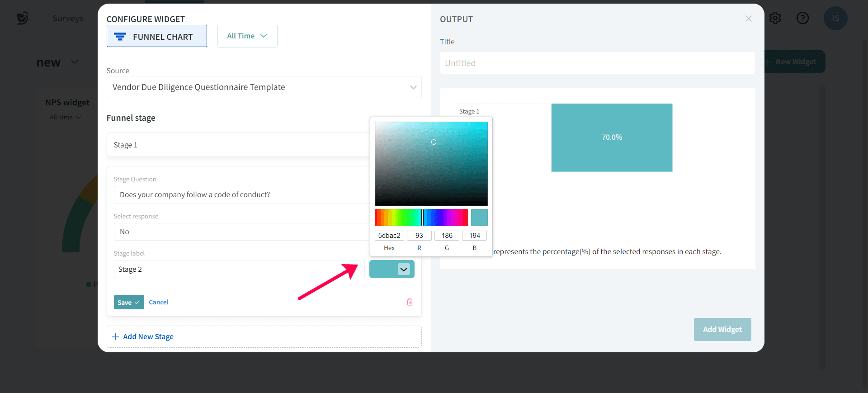The height and width of the screenshot is (393, 868).
Task: Click the hue slider bar
Action: (421, 218)
